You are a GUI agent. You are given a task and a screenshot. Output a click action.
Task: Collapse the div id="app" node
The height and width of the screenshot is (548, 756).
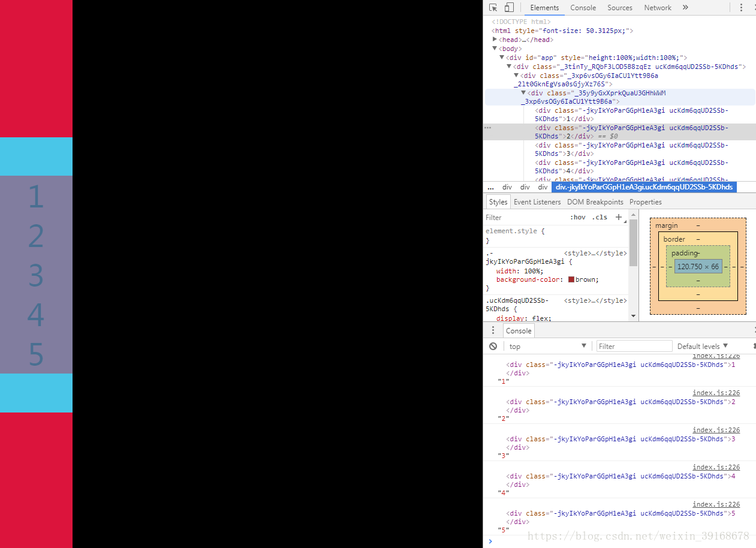click(x=502, y=58)
